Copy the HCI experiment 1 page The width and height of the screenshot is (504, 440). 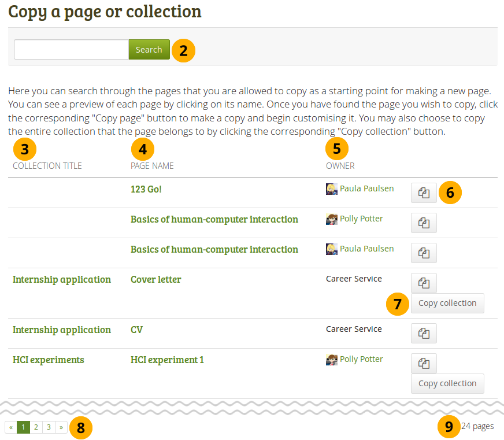(x=424, y=363)
